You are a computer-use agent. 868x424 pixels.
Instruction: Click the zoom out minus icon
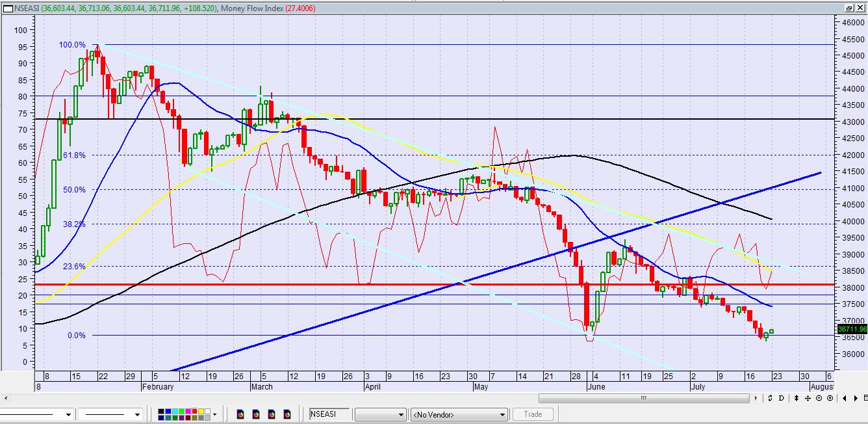pos(819,398)
